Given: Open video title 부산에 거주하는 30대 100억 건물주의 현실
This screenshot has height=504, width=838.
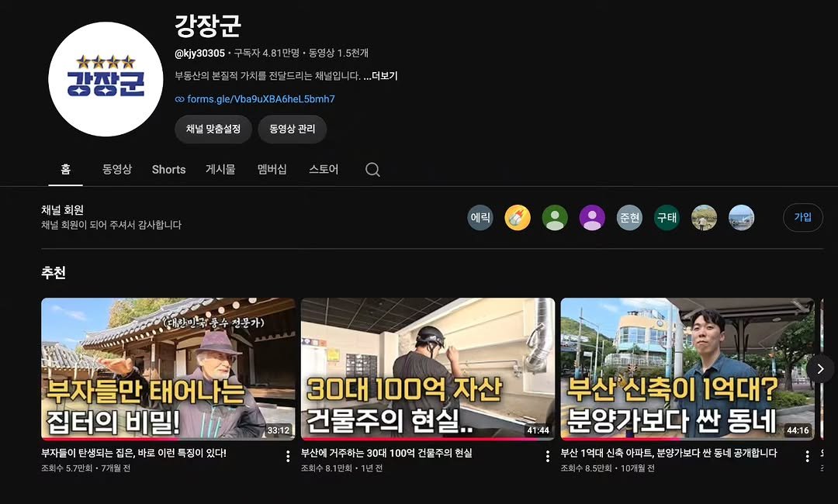Looking at the screenshot, I should coord(386,453).
